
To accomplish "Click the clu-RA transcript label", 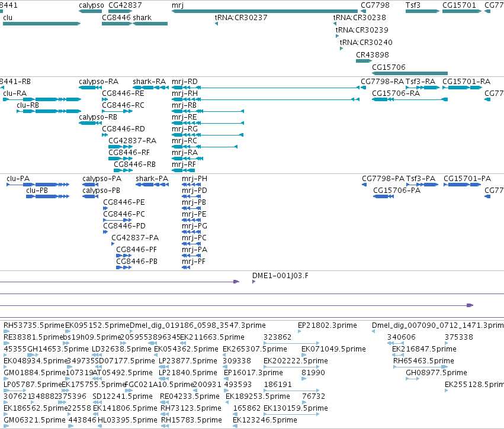I will click(x=15, y=93).
